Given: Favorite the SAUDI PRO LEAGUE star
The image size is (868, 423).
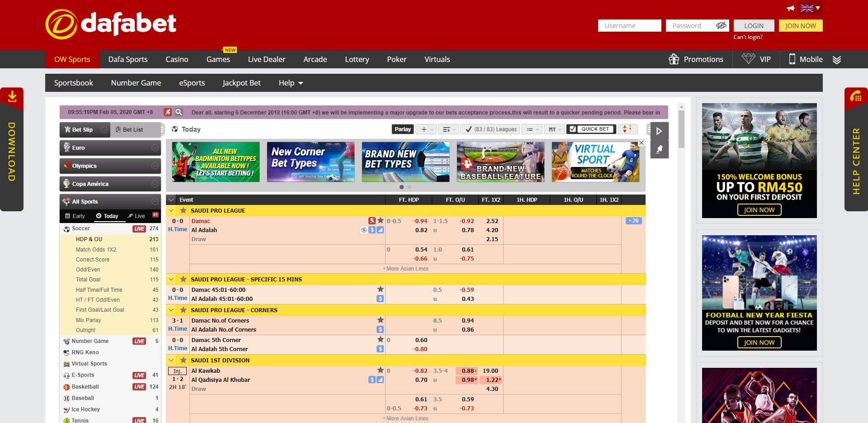Looking at the screenshot, I should pos(183,210).
